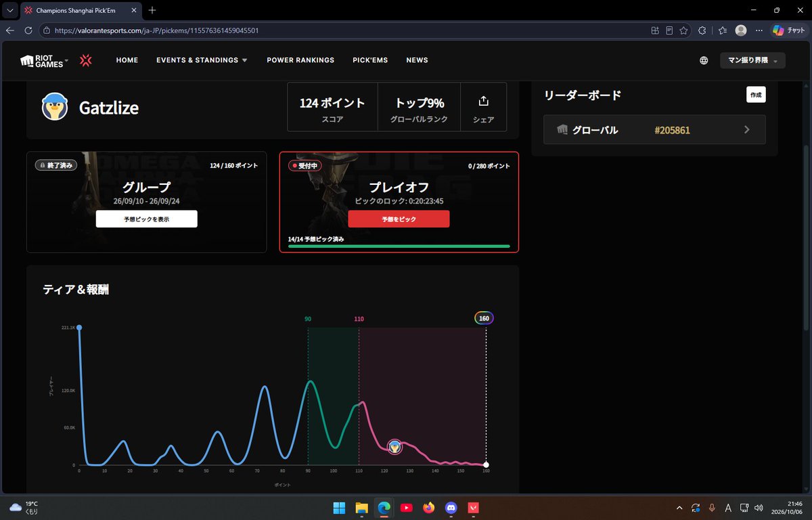812x520 pixels.
Task: Open the Copilot チャット button
Action: 788,30
